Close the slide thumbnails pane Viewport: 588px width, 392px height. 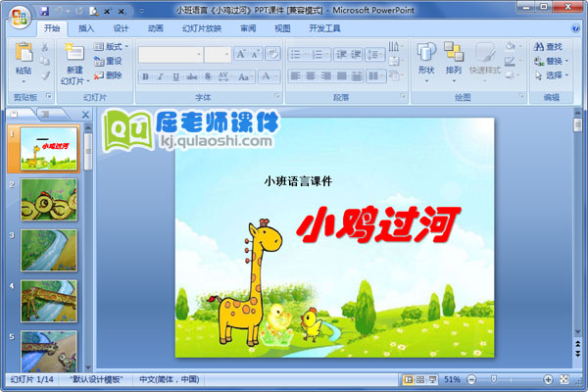point(85,115)
